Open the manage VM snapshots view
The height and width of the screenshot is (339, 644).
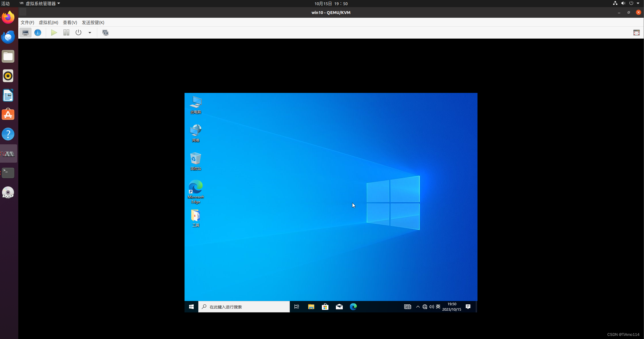pyautogui.click(x=105, y=33)
